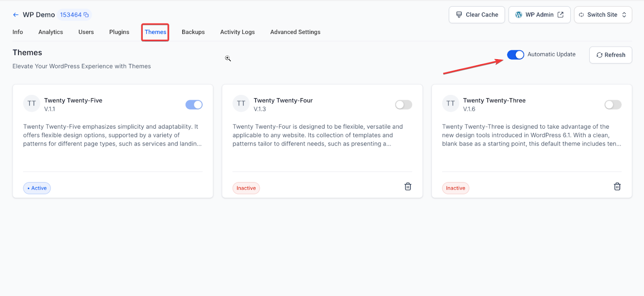Click Inactive badge on Twenty Twenty-Four
Screen dimensions: 644x296
(246, 188)
